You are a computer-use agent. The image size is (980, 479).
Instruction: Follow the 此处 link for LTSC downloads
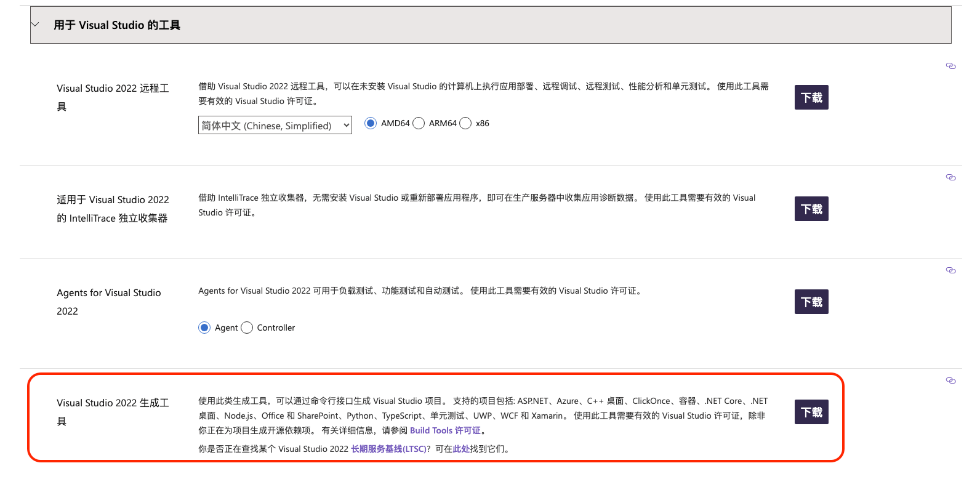pyautogui.click(x=461, y=449)
